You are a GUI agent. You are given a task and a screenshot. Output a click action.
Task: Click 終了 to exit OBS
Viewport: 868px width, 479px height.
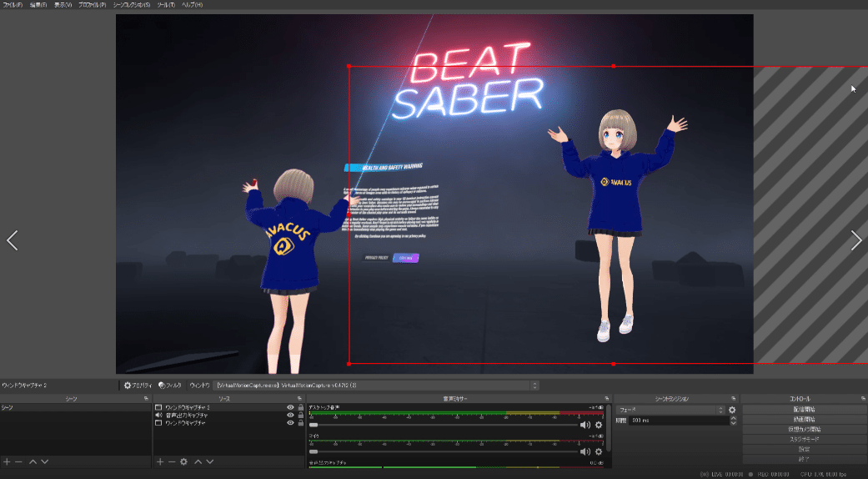(x=805, y=459)
